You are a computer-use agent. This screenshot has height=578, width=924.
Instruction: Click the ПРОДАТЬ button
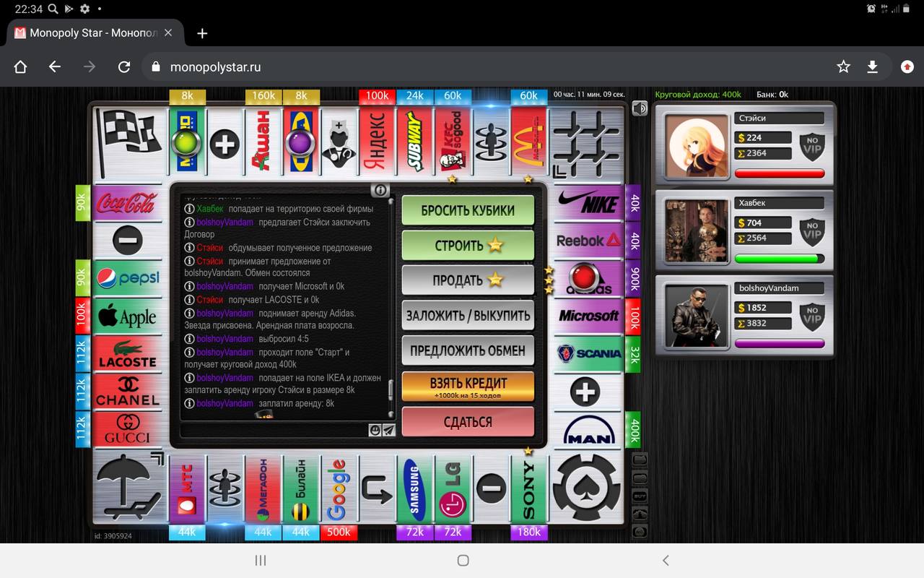468,280
